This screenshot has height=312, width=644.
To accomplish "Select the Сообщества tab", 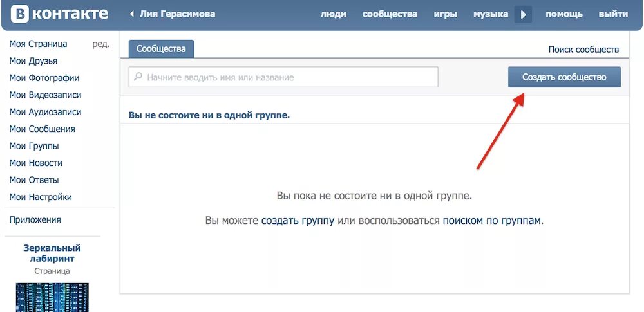I will click(161, 49).
